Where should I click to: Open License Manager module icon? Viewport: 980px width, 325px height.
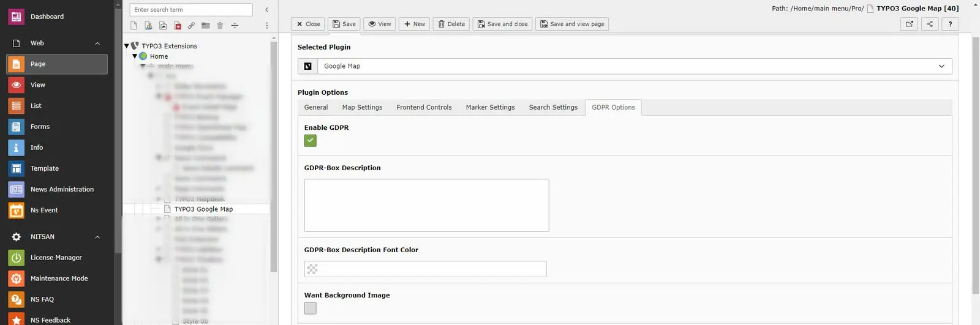16,258
